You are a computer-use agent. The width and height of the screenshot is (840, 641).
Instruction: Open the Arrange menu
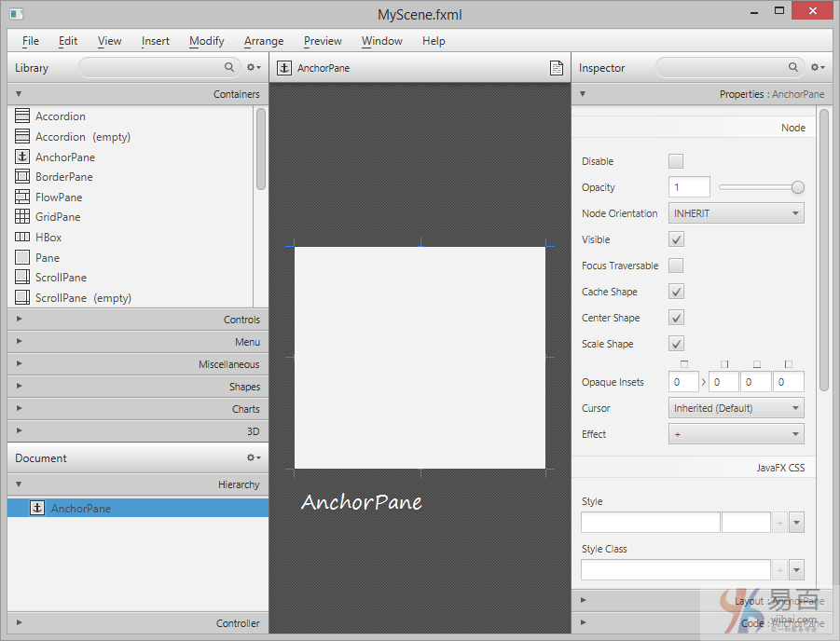click(264, 41)
